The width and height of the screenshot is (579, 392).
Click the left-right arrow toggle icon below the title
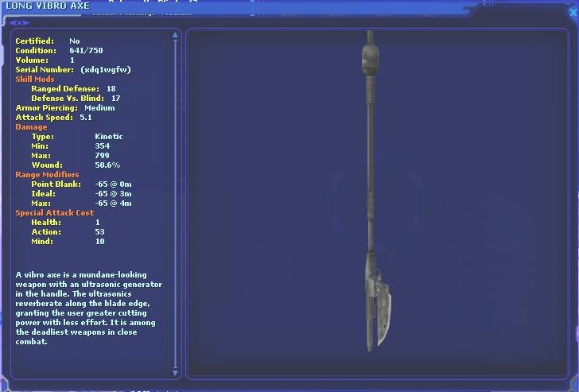coord(19,23)
